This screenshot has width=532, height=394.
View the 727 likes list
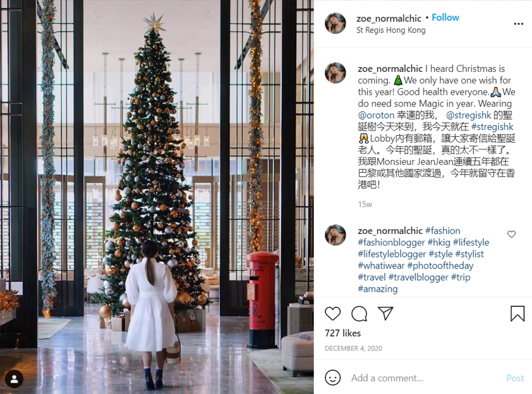(343, 333)
